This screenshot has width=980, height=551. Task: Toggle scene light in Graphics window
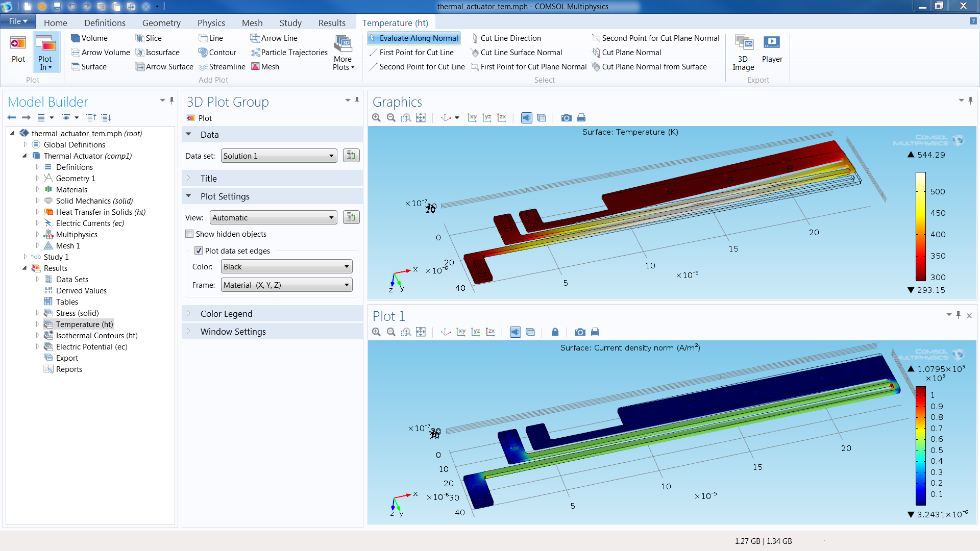(527, 118)
